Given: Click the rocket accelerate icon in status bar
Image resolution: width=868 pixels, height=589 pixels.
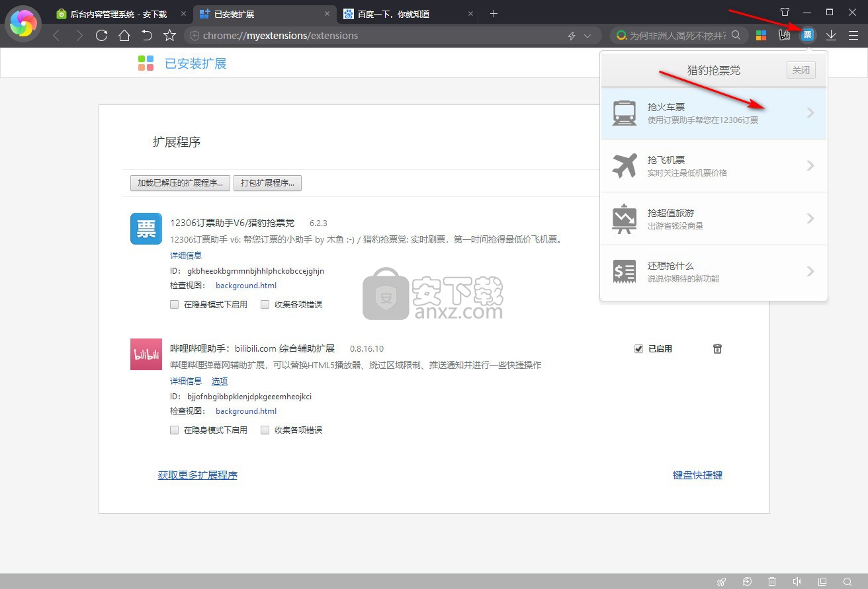Looking at the screenshot, I should (722, 582).
